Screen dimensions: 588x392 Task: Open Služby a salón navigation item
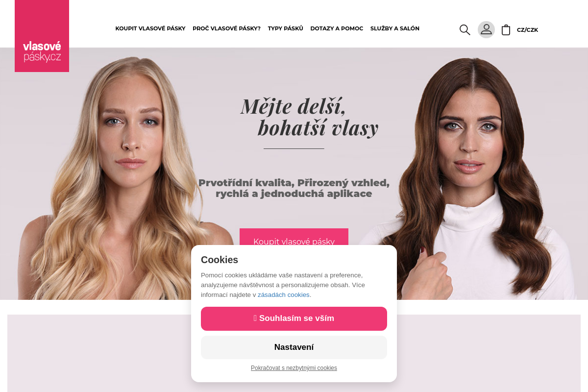click(x=395, y=28)
